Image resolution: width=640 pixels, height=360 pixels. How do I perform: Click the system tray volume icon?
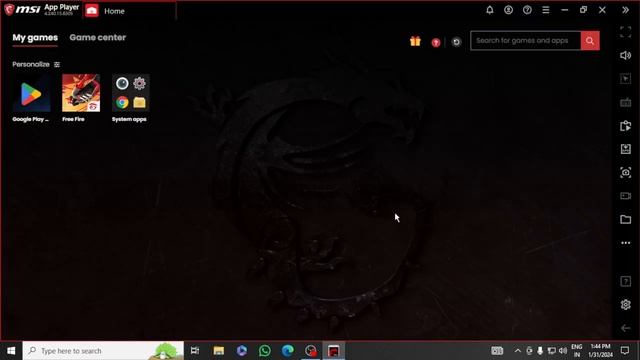click(x=563, y=351)
